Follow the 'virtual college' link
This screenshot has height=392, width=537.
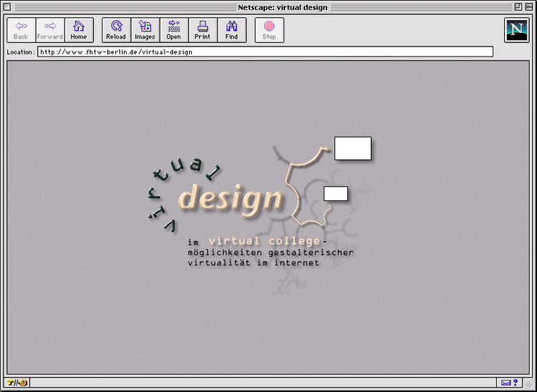(264, 241)
